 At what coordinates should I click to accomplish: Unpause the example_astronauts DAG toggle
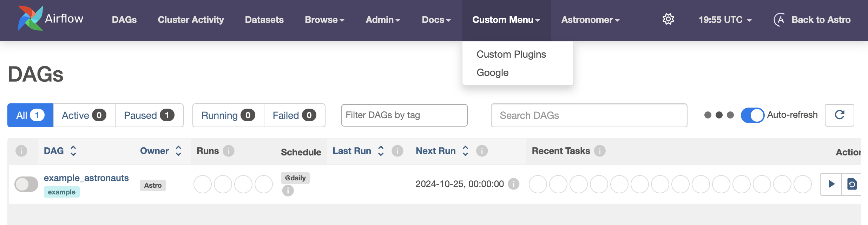(26, 184)
